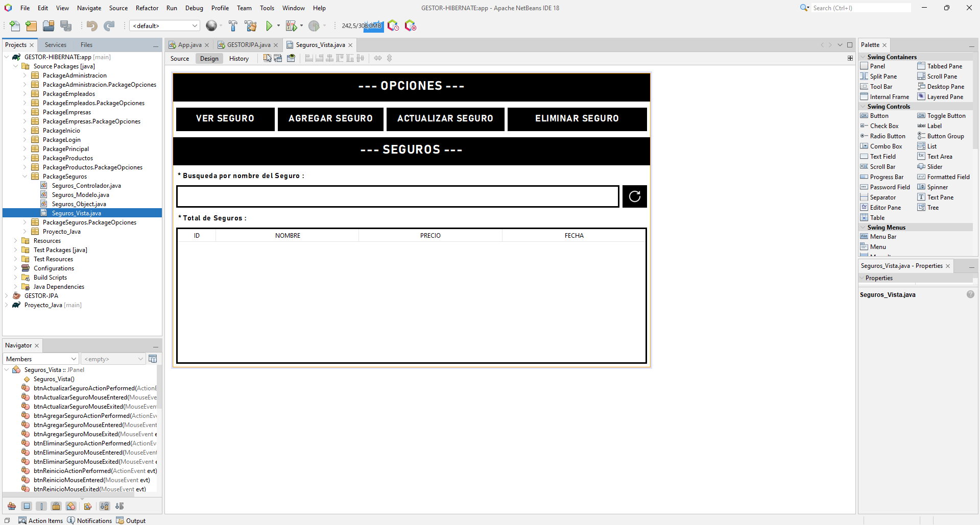This screenshot has width=980, height=525.
Task: Switch to the Services tab
Action: pos(55,45)
